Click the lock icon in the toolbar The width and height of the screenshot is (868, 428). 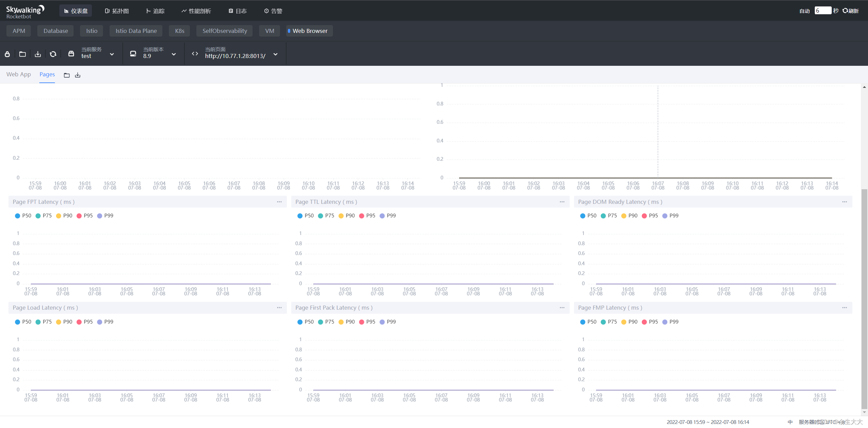coord(7,54)
